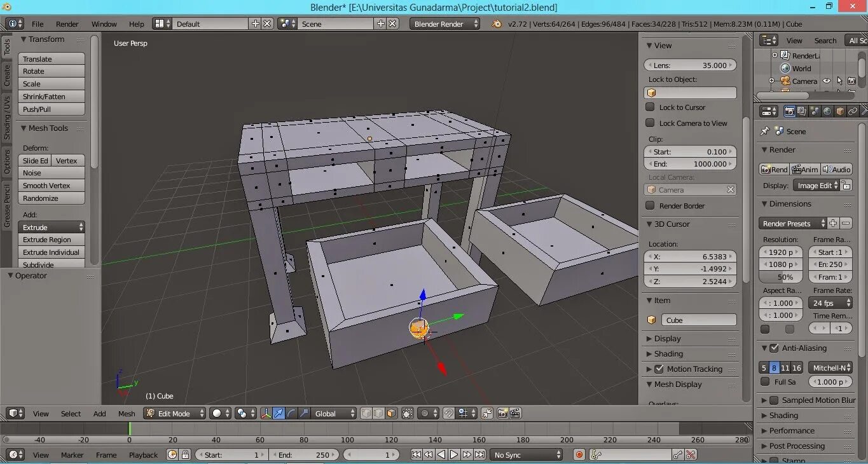This screenshot has width=868, height=464.
Task: Click the OpenGL render image camera icon
Action: [x=502, y=413]
